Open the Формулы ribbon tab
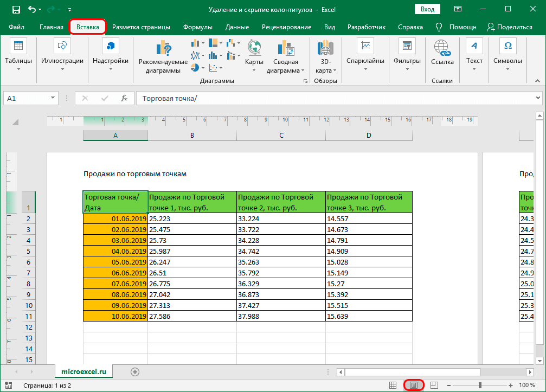The width and height of the screenshot is (546, 392). pyautogui.click(x=197, y=27)
